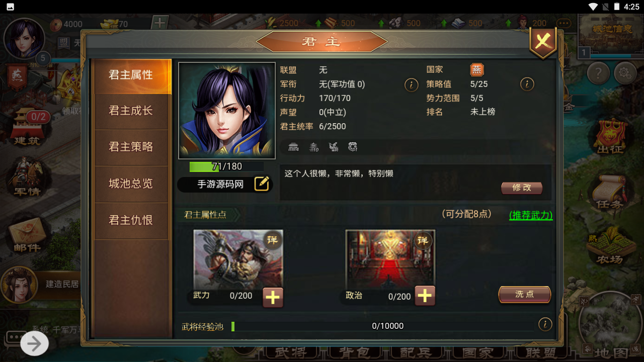Screen dimensions: 644x362
Task: Follow the 推荐武力 green link
Action: tap(531, 215)
